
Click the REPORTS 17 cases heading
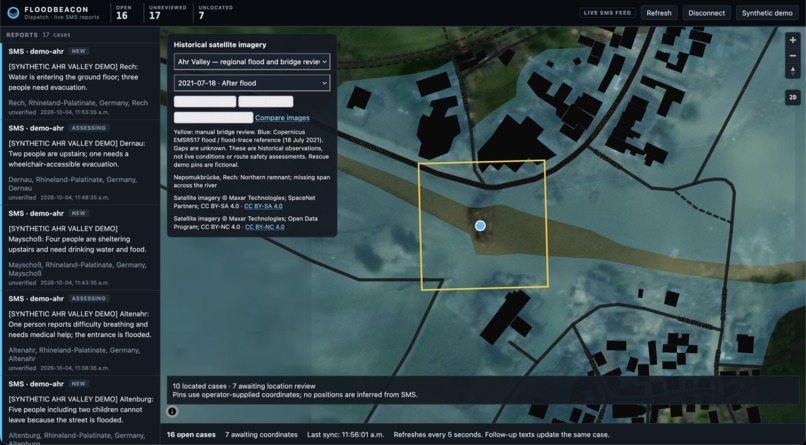click(x=38, y=35)
